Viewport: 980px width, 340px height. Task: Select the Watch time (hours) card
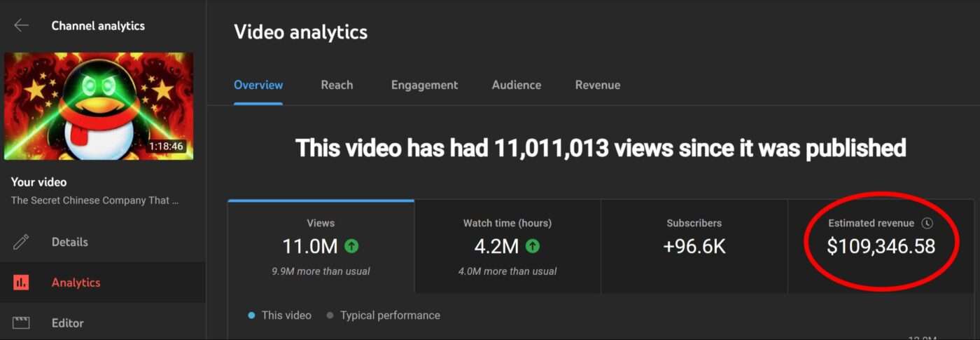(507, 247)
